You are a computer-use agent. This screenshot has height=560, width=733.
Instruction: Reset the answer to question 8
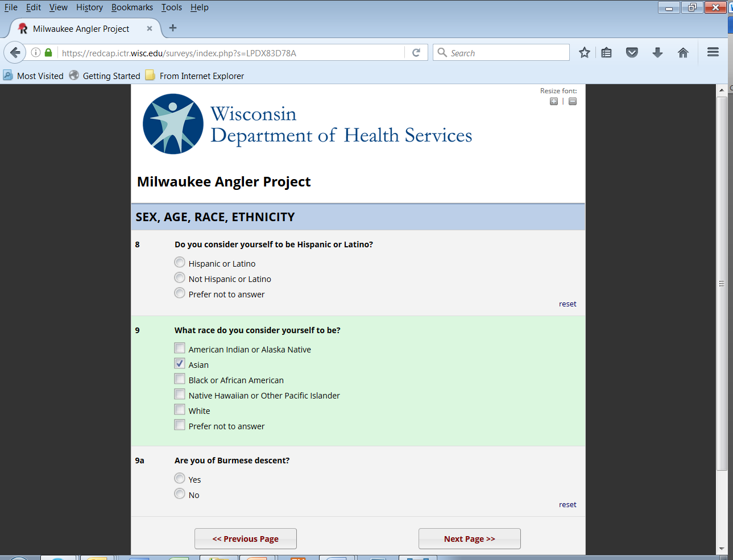pos(568,304)
